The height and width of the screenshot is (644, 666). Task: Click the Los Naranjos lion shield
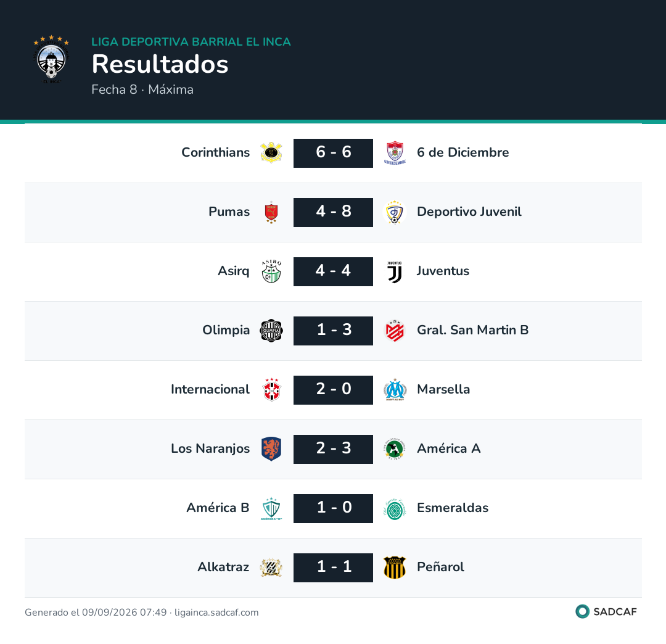click(271, 449)
